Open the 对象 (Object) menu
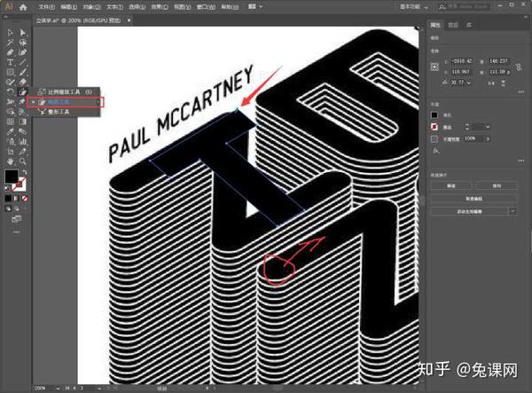Screen dimensions: 532x393 (92, 7)
